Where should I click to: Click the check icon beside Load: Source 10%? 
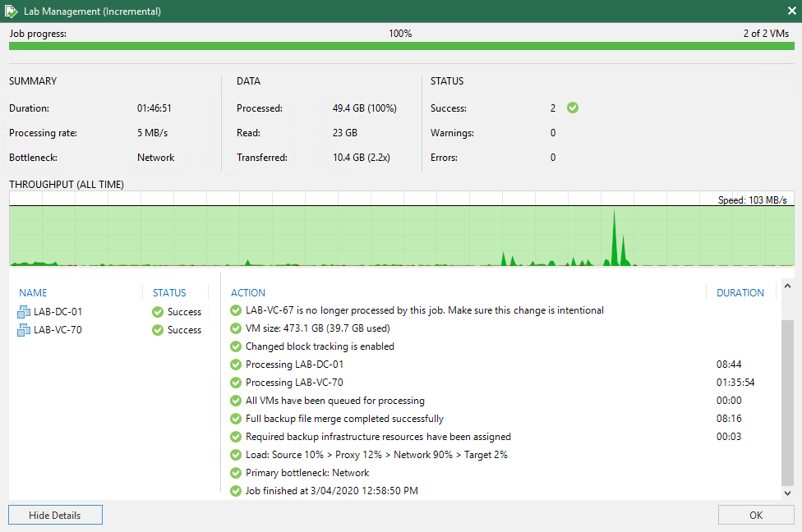[236, 455]
